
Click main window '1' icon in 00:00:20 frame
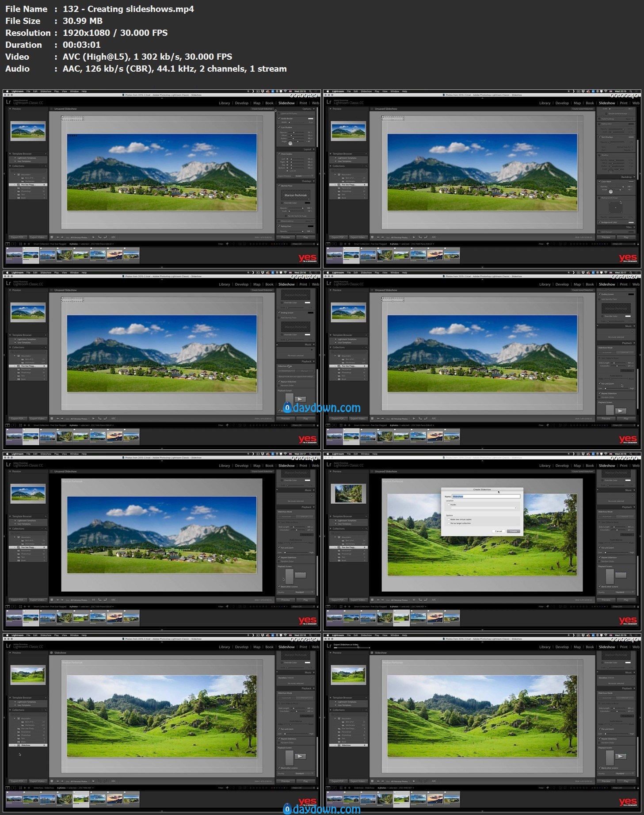(x=8, y=244)
